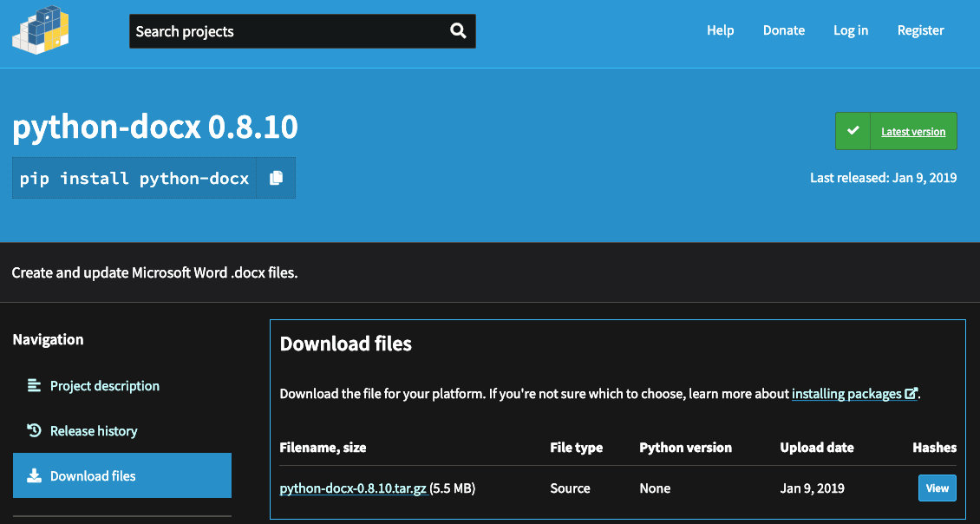
Task: Click the PyPI logo
Action: 41,30
